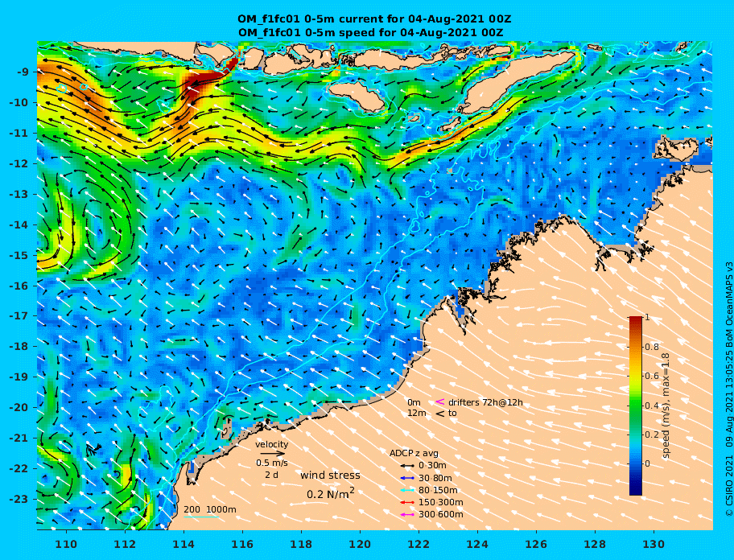Select longitude axis label '122'

click(419, 544)
